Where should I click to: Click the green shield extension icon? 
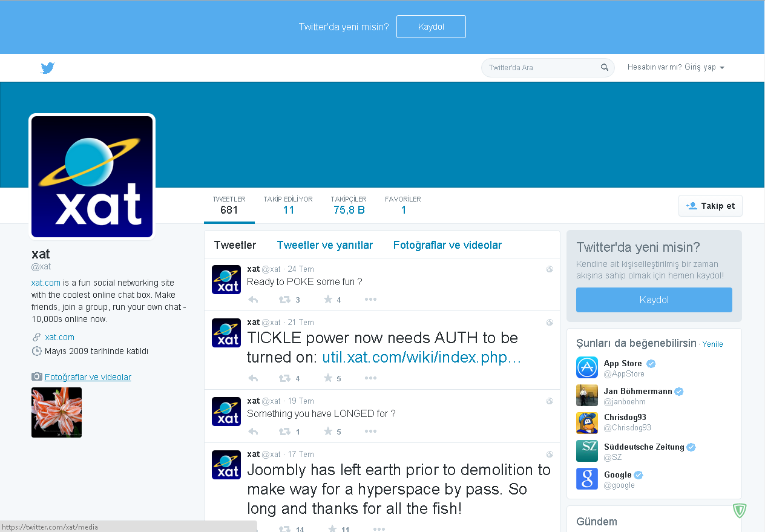coord(740,511)
